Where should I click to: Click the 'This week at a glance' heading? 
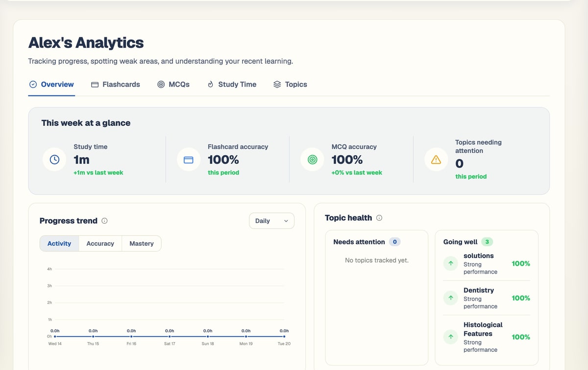[x=86, y=123]
